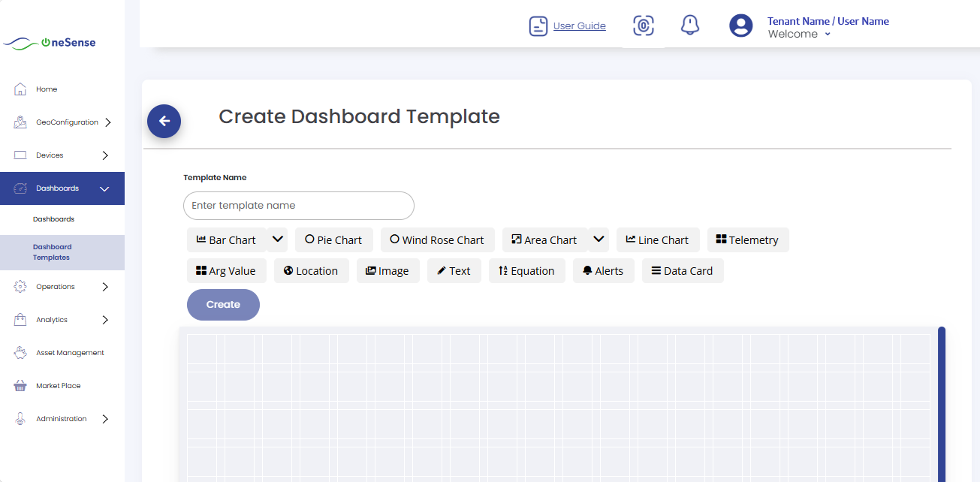The width and height of the screenshot is (980, 482).
Task: Click the fingerprint scan icon in top bar
Action: click(643, 25)
